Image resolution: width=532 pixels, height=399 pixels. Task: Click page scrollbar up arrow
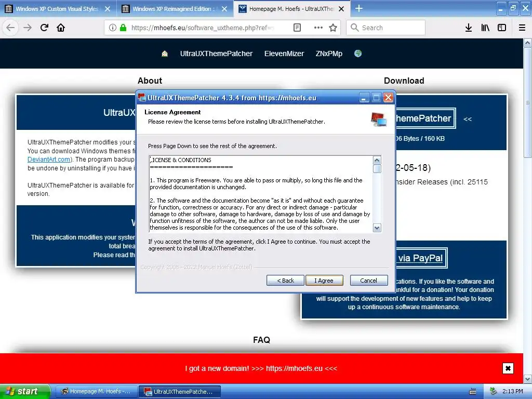coord(528,43)
